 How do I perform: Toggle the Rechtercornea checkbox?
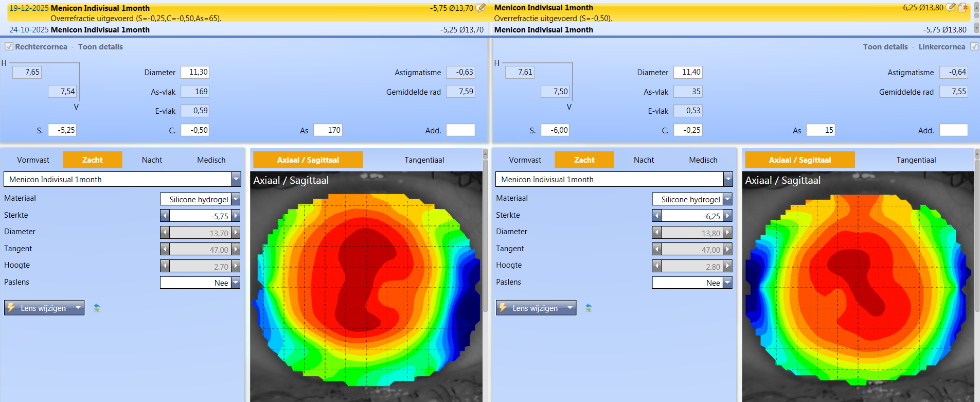(9, 47)
